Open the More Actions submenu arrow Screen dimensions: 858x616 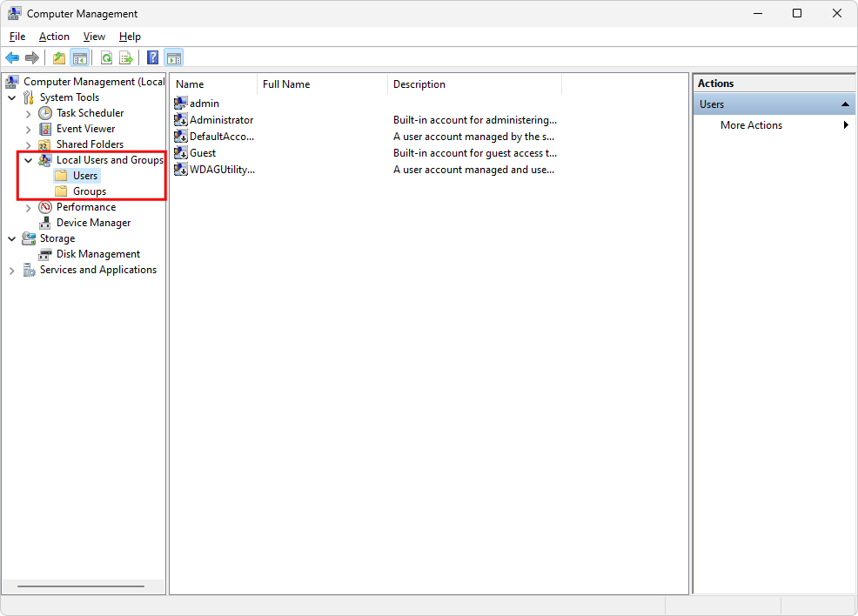(846, 124)
